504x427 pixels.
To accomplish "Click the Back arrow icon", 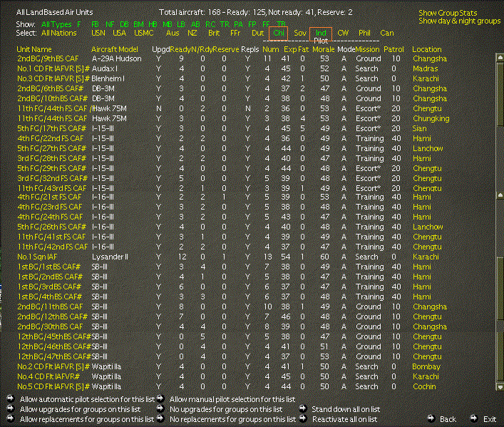I will 431,418.
